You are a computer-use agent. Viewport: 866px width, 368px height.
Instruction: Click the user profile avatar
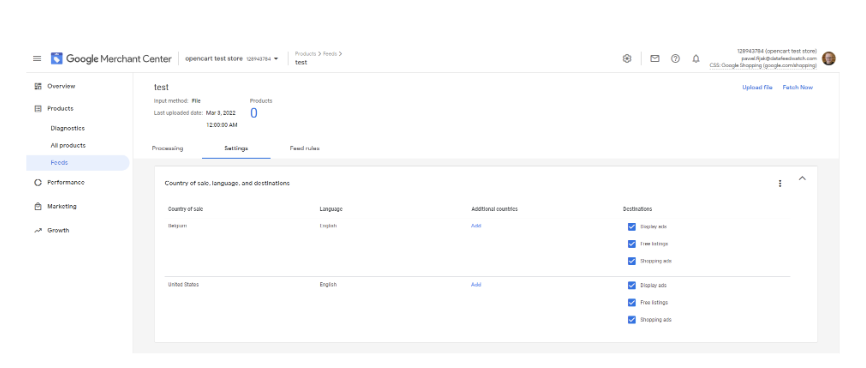[828, 59]
